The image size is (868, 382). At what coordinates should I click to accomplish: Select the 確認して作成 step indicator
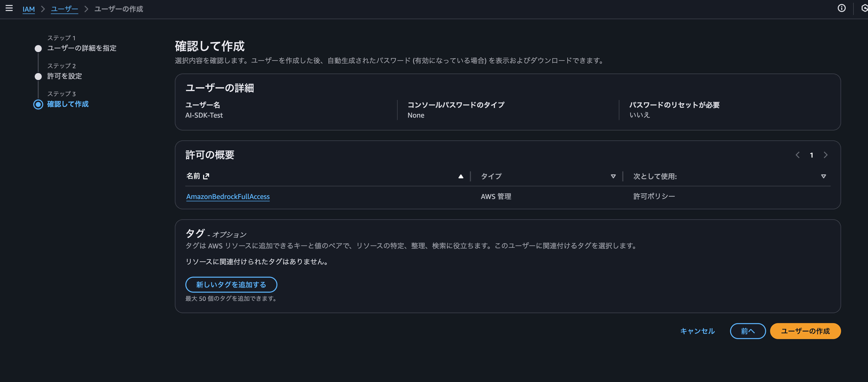(x=38, y=104)
